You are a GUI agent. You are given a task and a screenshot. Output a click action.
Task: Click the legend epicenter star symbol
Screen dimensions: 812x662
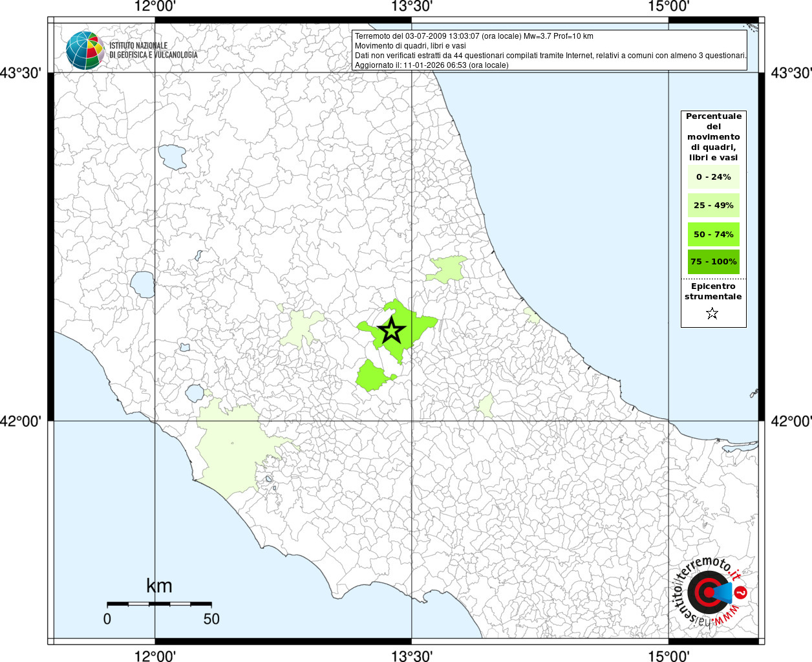(712, 314)
